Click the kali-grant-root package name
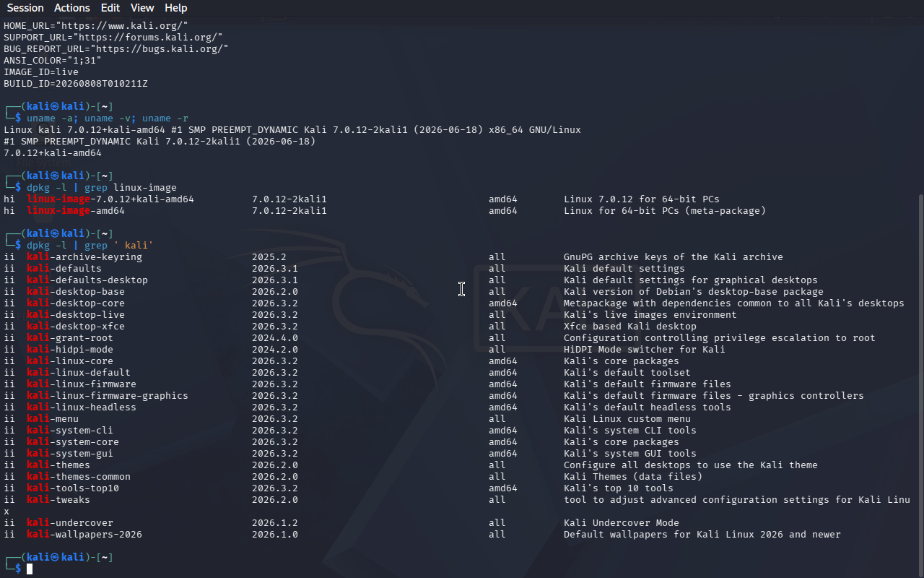 (x=70, y=338)
